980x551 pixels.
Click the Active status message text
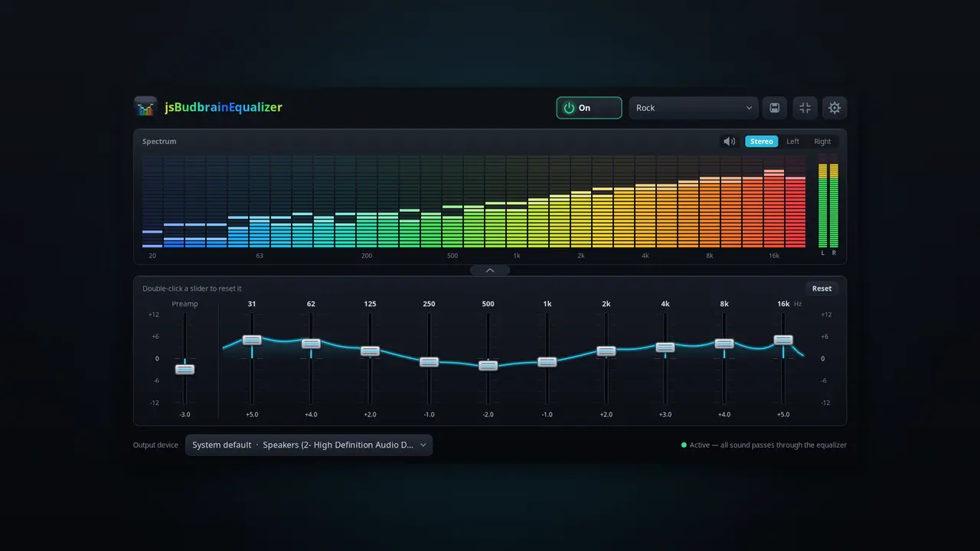[768, 445]
